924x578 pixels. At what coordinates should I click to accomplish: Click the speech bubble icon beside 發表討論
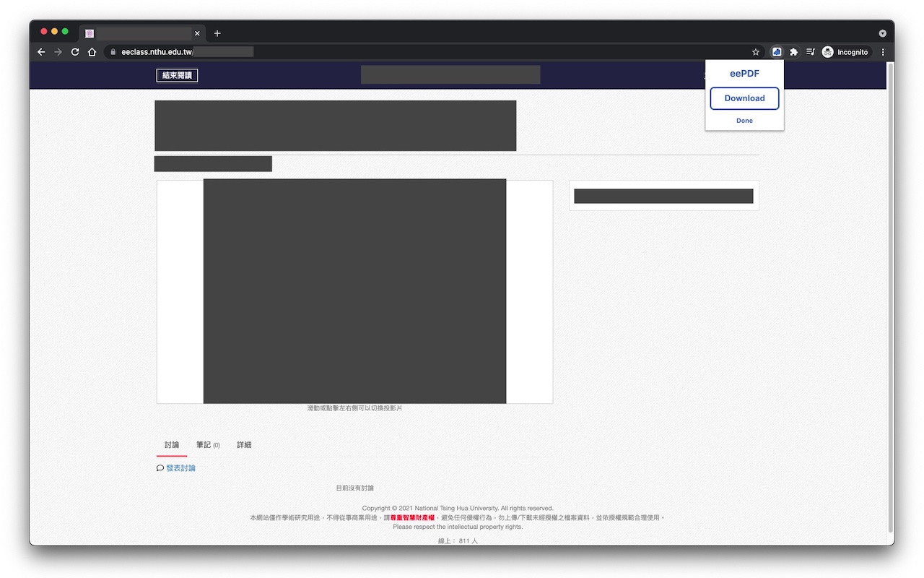(x=160, y=467)
